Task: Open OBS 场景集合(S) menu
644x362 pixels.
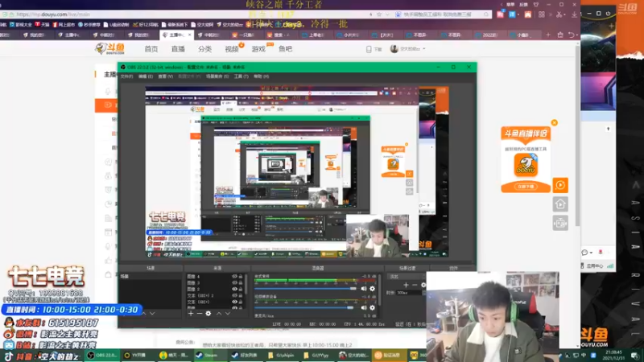Action: click(217, 76)
